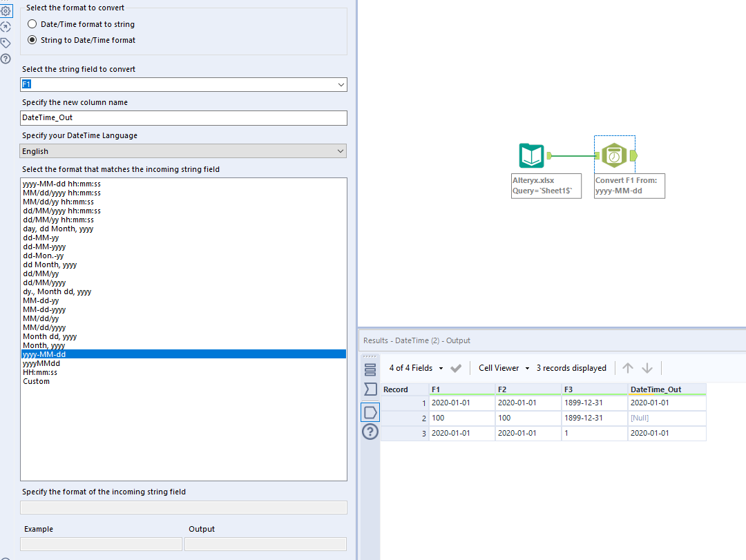The image size is (746, 560).
Task: Click the down arrow record navigation button
Action: pos(648,368)
